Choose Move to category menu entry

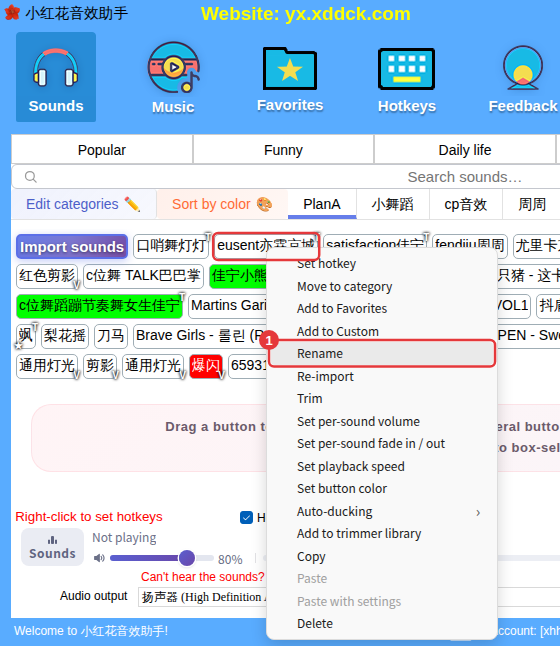pos(344,286)
